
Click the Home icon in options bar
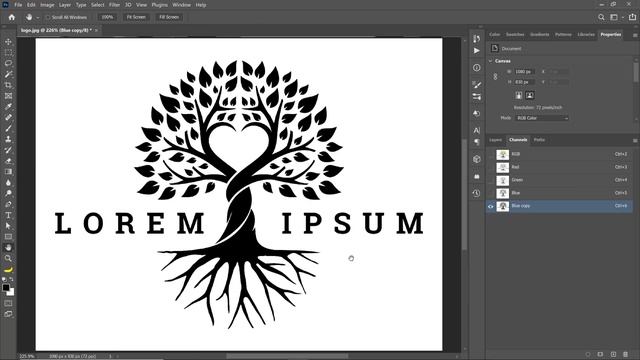[x=11, y=17]
